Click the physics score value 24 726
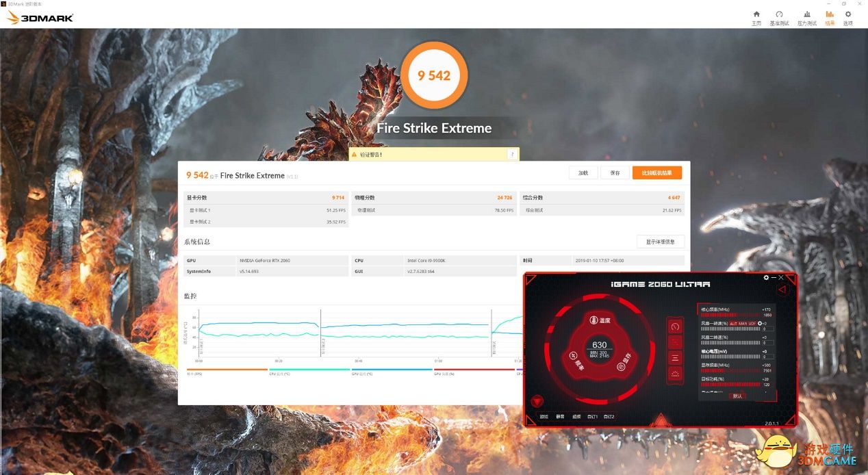868x475 pixels. tap(505, 198)
